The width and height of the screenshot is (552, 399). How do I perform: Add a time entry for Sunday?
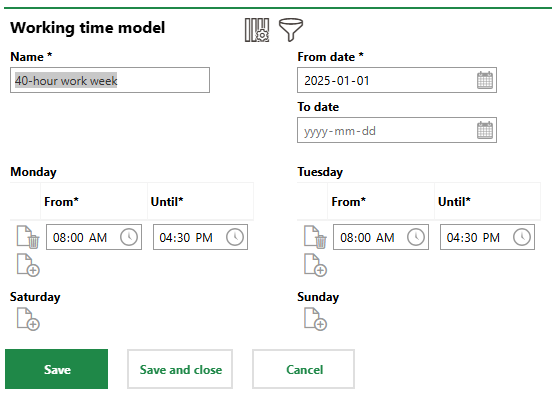point(315,319)
